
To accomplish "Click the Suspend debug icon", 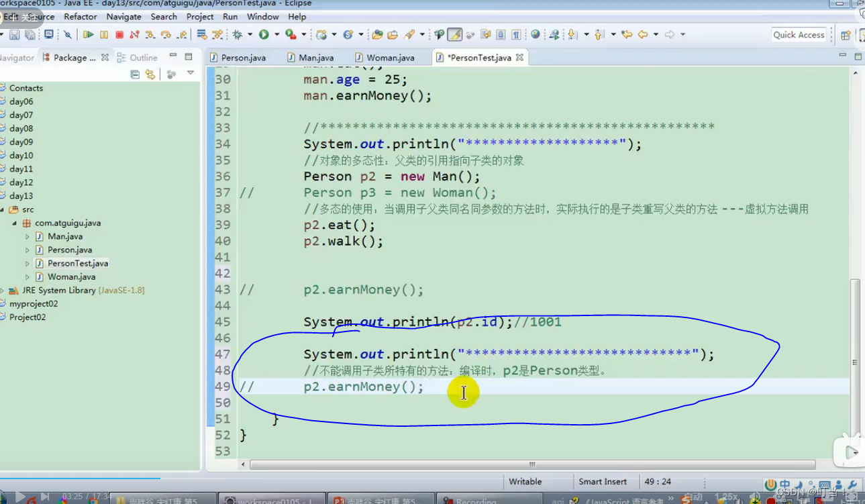I will 104,35.
